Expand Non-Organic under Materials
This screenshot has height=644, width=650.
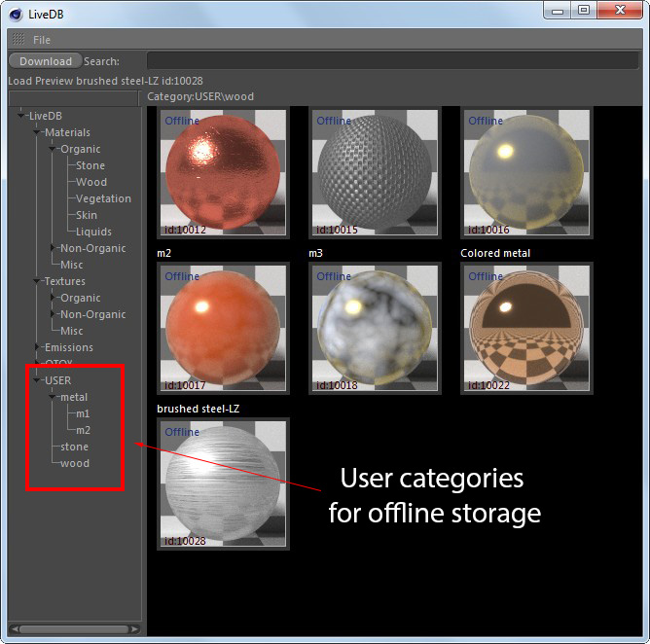(x=53, y=248)
